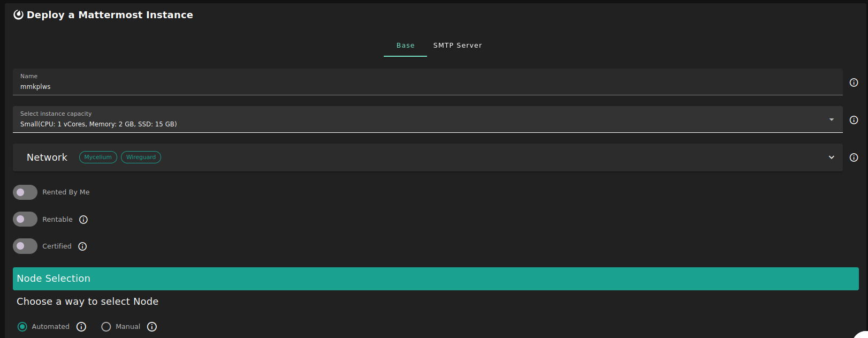Click the Wireguard network chip
This screenshot has width=868, height=338.
pyautogui.click(x=141, y=157)
